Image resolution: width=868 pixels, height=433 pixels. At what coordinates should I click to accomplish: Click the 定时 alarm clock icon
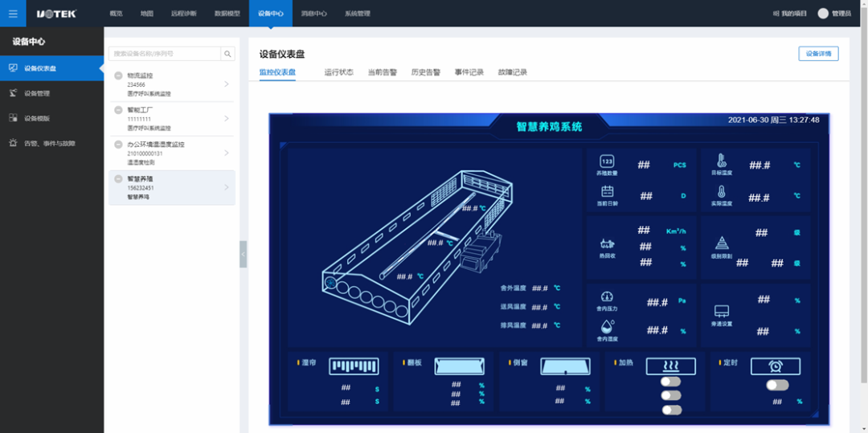(775, 366)
